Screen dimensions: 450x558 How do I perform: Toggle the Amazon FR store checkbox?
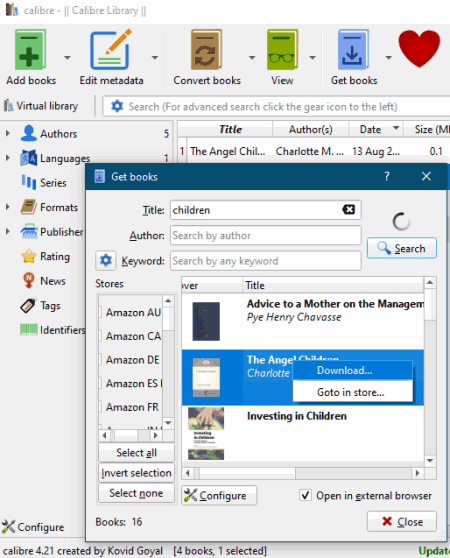[100, 407]
